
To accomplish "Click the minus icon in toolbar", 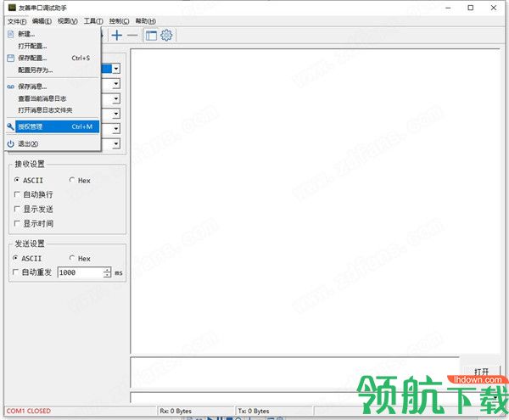I will coord(132,35).
